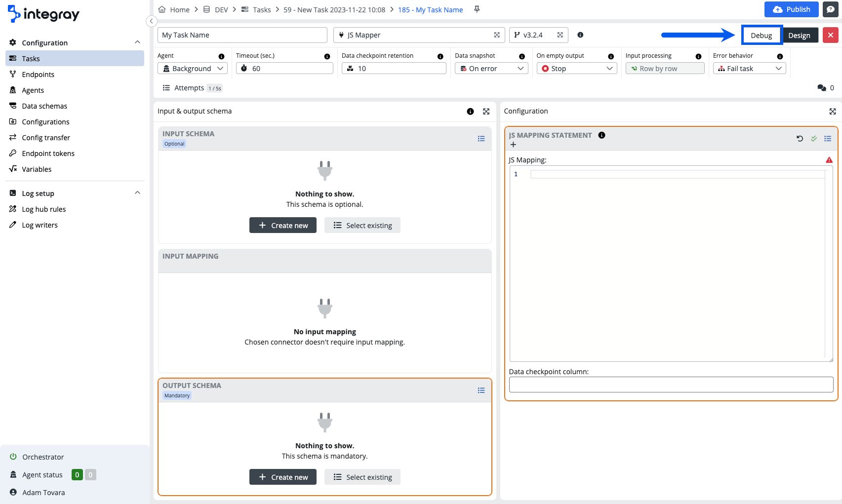842x504 pixels.
Task: Click the undo icon in JS Mapping Statement
Action: tap(800, 139)
